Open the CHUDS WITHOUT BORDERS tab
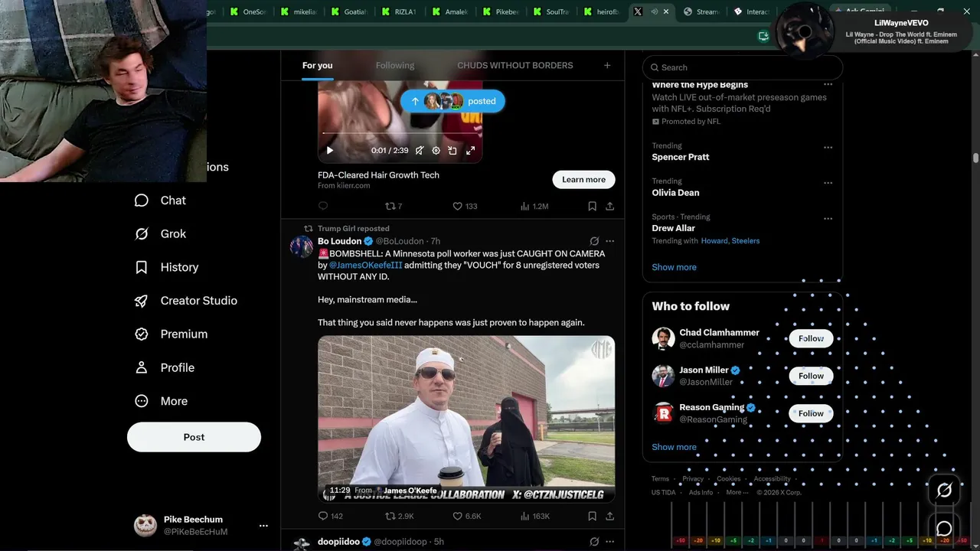The height and width of the screenshot is (551, 980). click(x=515, y=66)
